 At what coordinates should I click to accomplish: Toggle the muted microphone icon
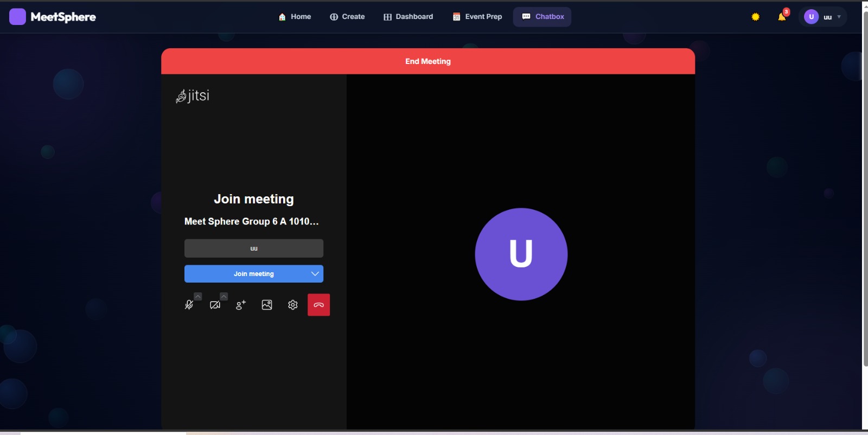pos(189,305)
